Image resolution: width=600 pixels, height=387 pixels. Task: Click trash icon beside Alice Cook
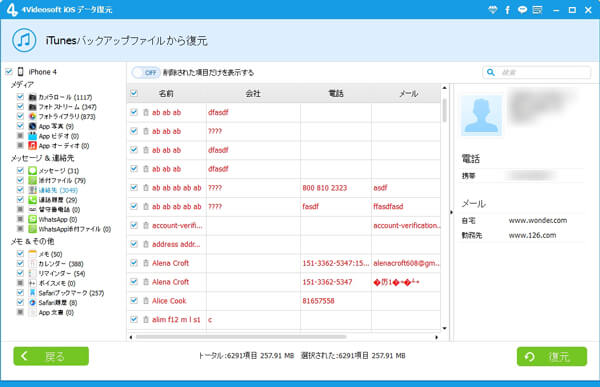(x=146, y=300)
